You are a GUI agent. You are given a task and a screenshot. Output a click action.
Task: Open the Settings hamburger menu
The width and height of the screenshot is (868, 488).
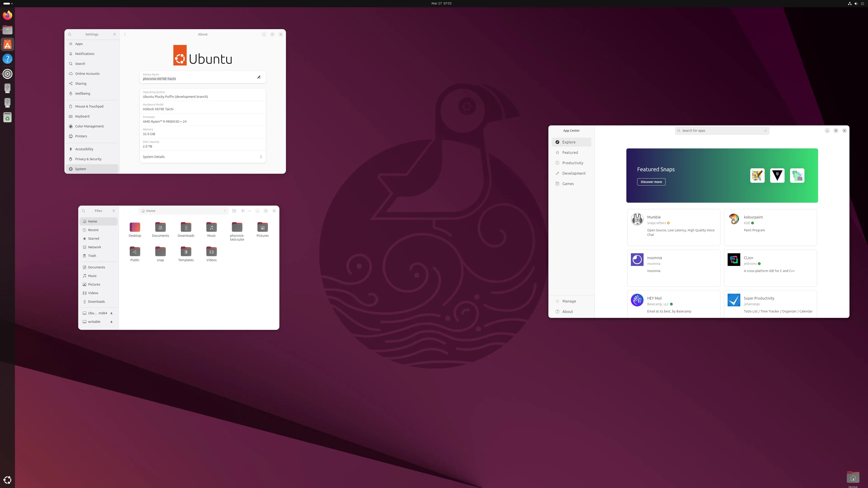(115, 34)
